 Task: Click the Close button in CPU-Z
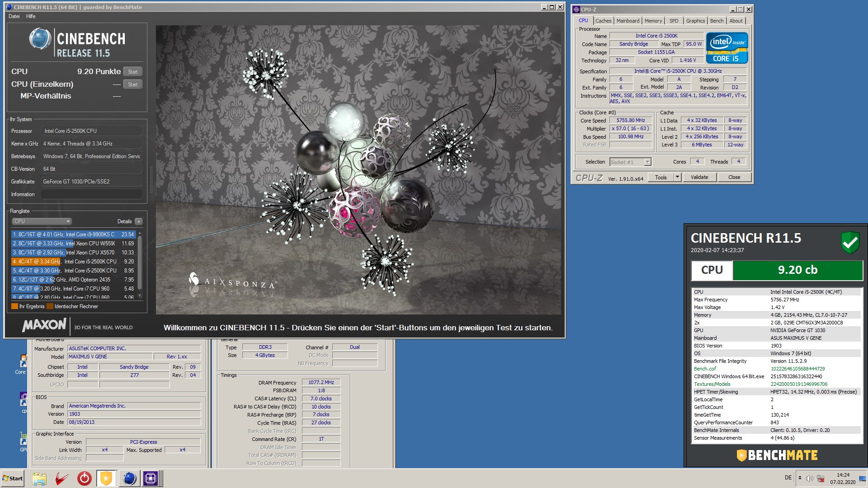(x=734, y=177)
